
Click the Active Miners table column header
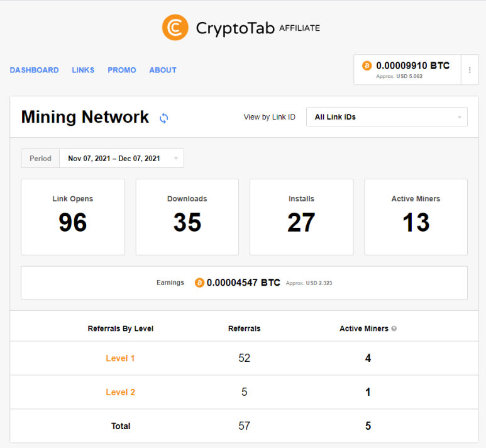click(x=364, y=328)
